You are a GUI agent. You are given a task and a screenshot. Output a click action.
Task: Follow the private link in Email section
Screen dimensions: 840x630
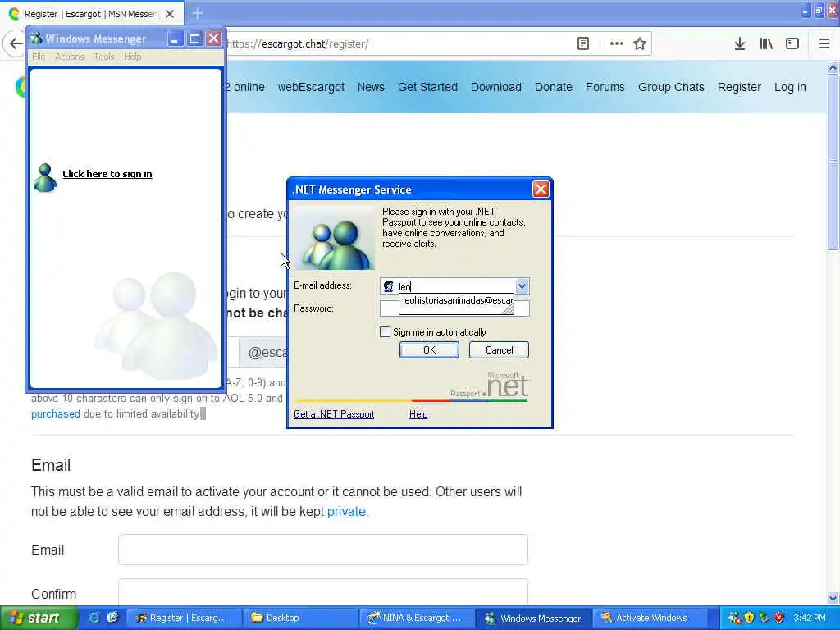(x=346, y=511)
